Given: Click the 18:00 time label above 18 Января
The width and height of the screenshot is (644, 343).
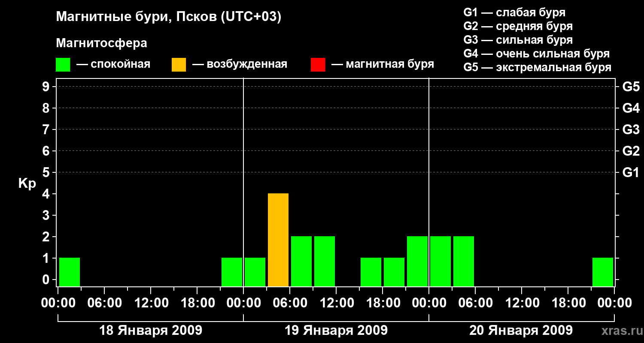Looking at the screenshot, I should coord(197,303).
